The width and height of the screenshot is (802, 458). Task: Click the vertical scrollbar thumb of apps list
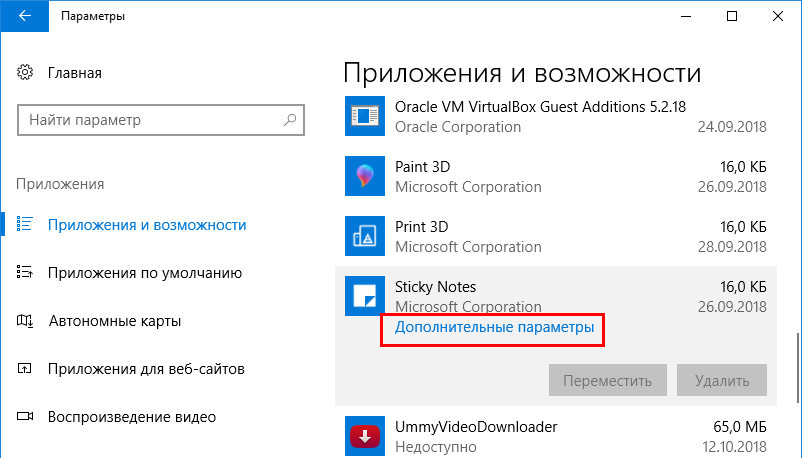point(798,368)
